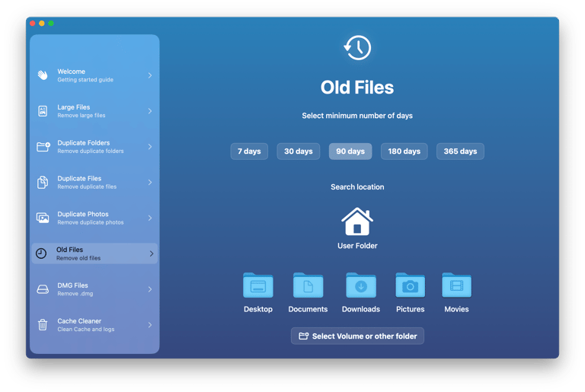
Task: Open the Welcome sidebar label
Action: pos(72,72)
